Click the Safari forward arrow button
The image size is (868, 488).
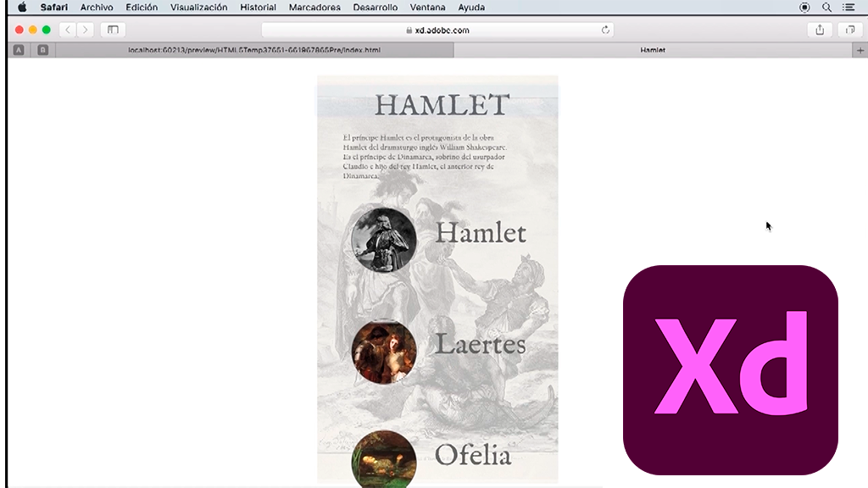pyautogui.click(x=85, y=30)
